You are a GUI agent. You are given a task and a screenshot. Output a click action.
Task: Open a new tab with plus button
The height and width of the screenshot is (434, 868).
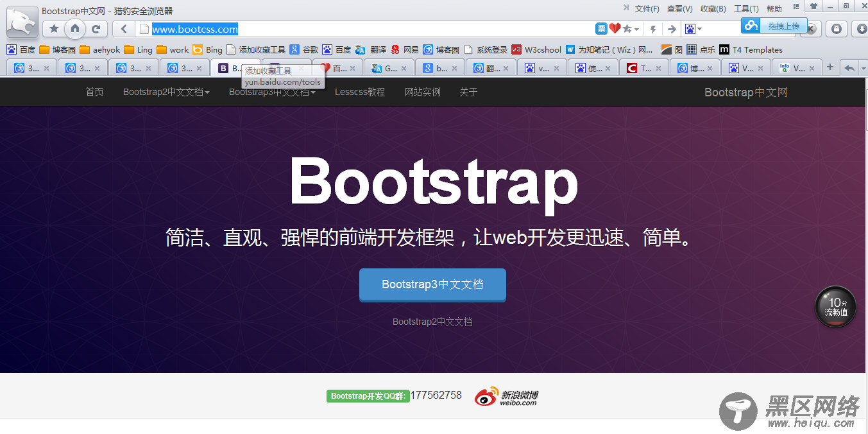830,67
